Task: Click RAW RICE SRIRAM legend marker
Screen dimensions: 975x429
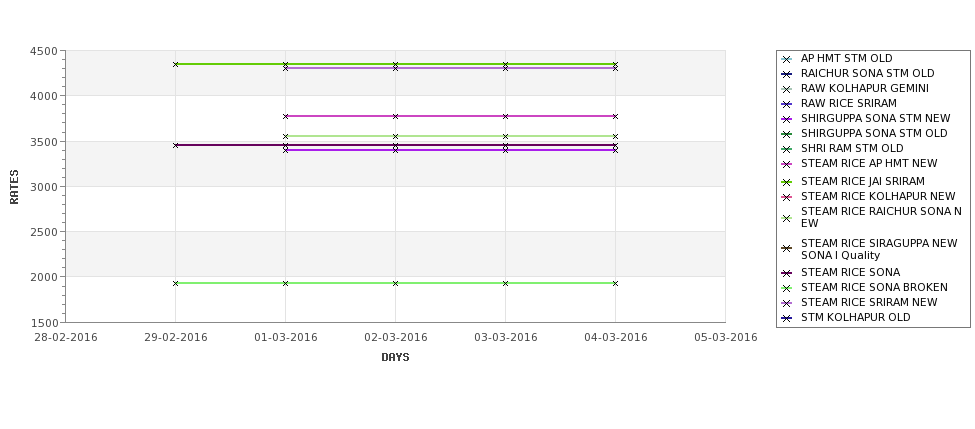Action: point(787,104)
